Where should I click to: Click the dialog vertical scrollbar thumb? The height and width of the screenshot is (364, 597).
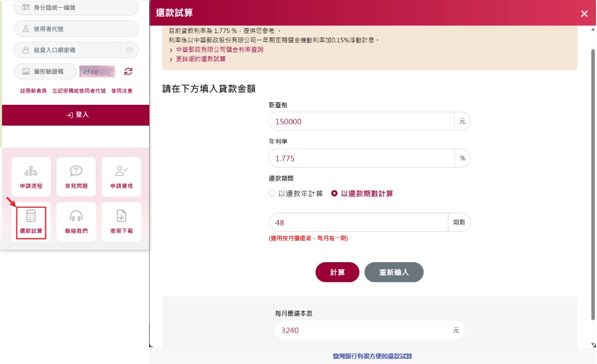point(593,184)
